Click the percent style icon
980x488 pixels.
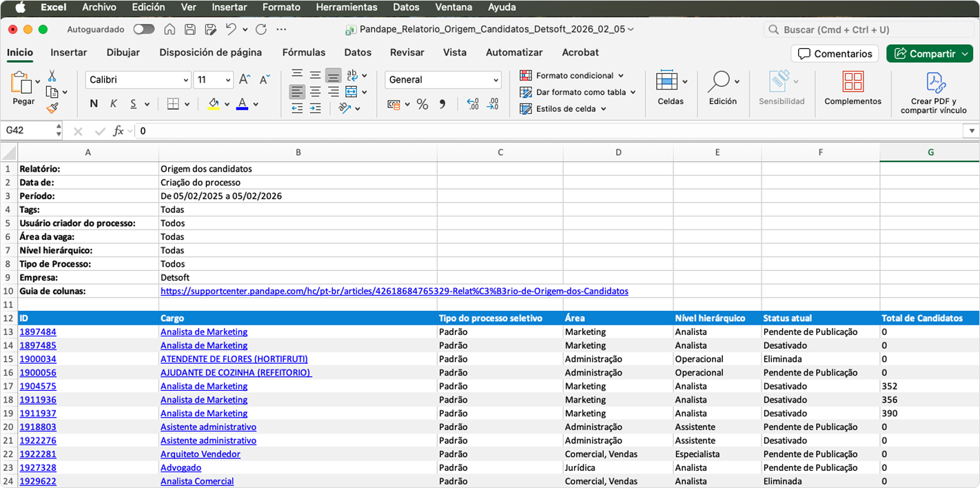(x=422, y=104)
